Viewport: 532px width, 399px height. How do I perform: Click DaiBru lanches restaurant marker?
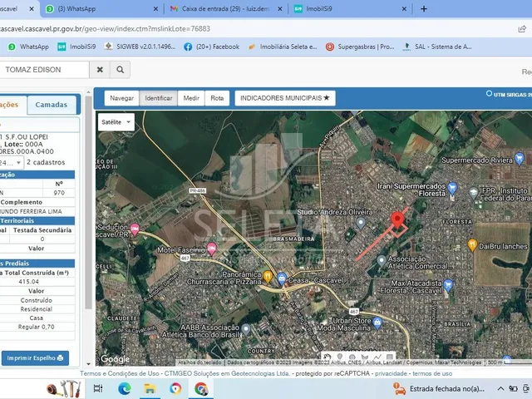pos(472,244)
